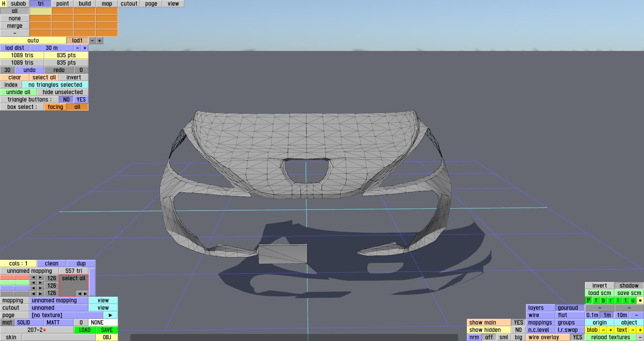Toggle the wire overlay YES option
644x341 pixels.
[578, 337]
